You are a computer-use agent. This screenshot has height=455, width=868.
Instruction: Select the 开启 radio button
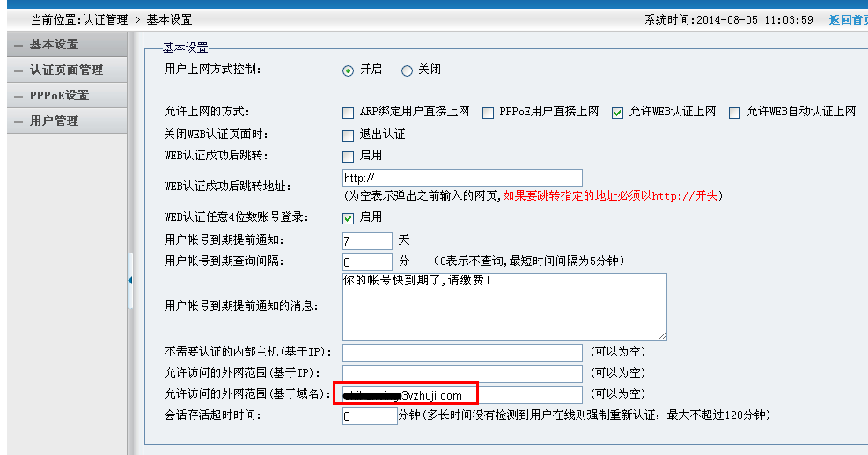tap(349, 70)
